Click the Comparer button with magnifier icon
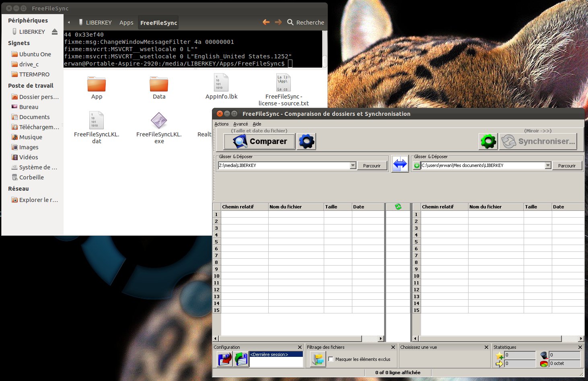The height and width of the screenshot is (381, 588). click(x=259, y=141)
